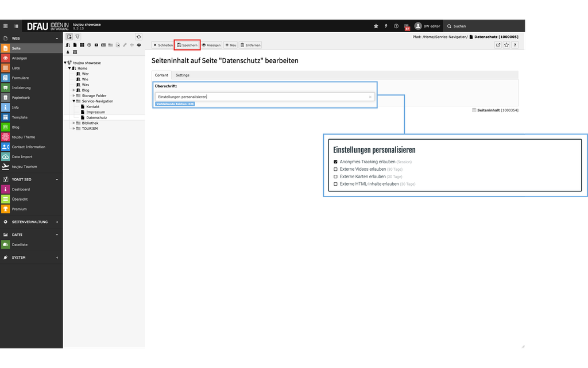Open the flush cache lightning icon

pyautogui.click(x=386, y=26)
